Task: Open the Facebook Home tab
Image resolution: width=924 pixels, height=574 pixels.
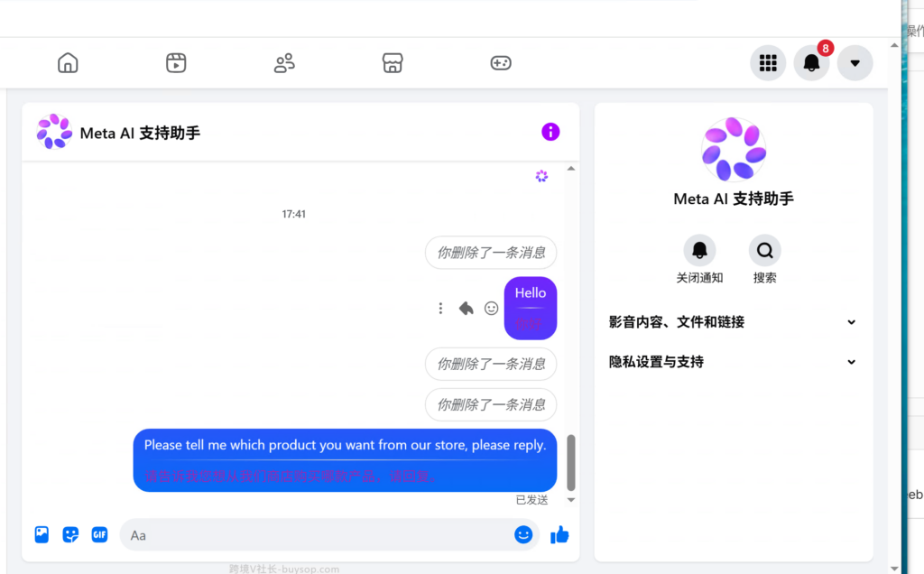Action: click(x=68, y=62)
